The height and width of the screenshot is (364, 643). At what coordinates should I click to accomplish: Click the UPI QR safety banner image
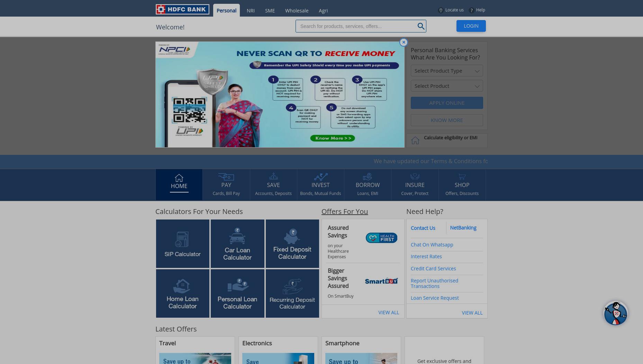[x=280, y=95]
